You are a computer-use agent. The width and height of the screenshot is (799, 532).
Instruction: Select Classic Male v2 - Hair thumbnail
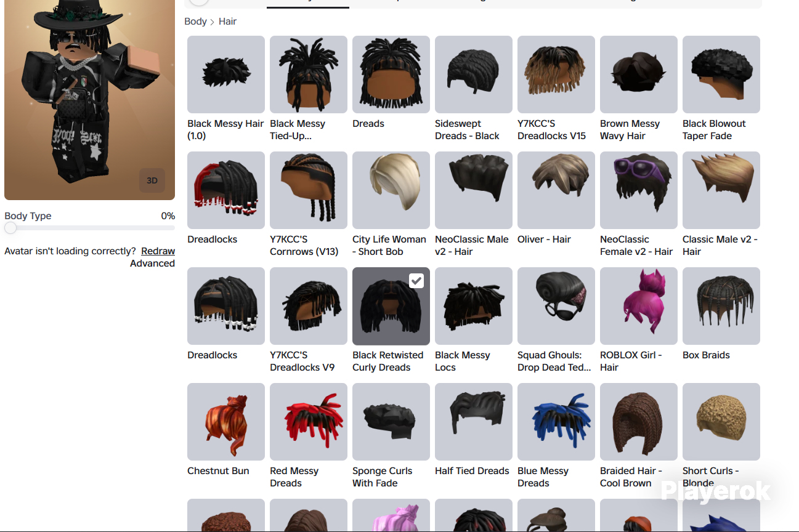[721, 190]
